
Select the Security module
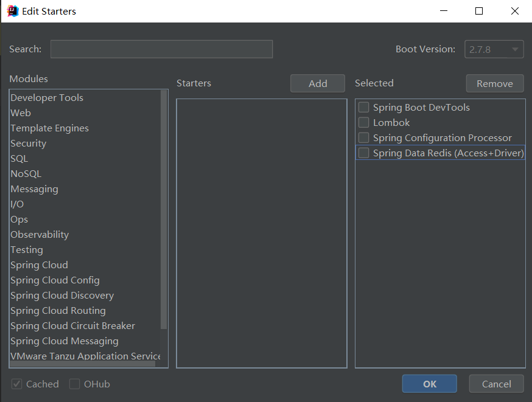click(85, 144)
